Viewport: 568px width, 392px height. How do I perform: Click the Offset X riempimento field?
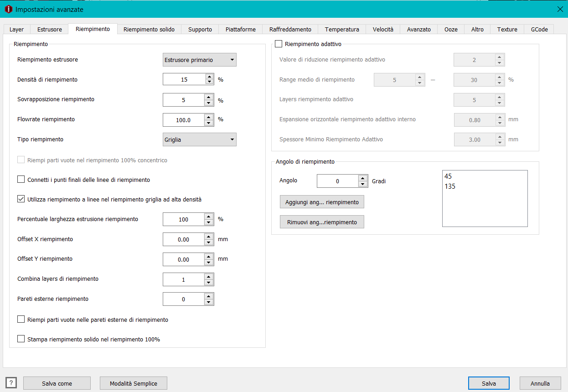coord(184,239)
